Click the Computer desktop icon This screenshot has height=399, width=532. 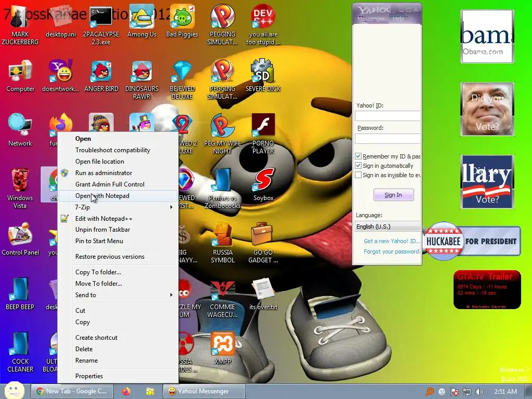(x=20, y=76)
